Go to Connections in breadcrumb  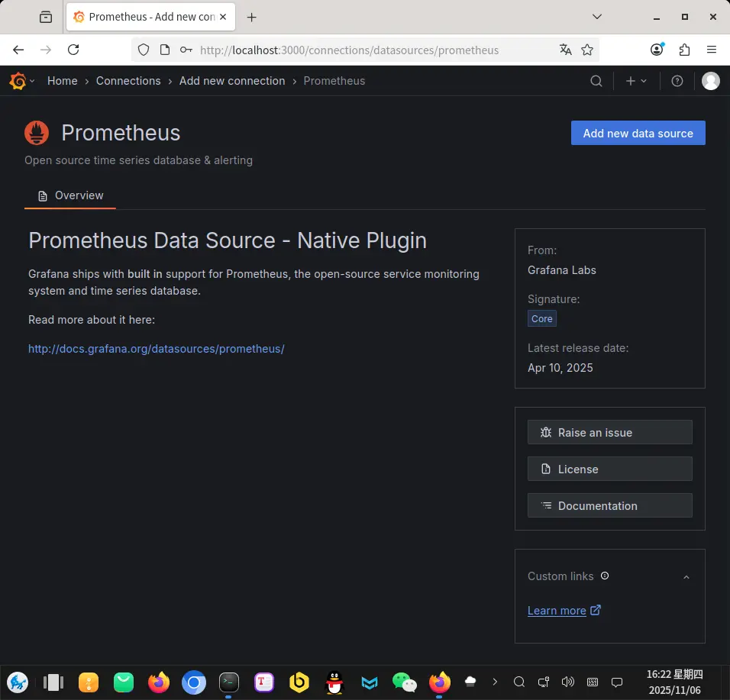128,81
